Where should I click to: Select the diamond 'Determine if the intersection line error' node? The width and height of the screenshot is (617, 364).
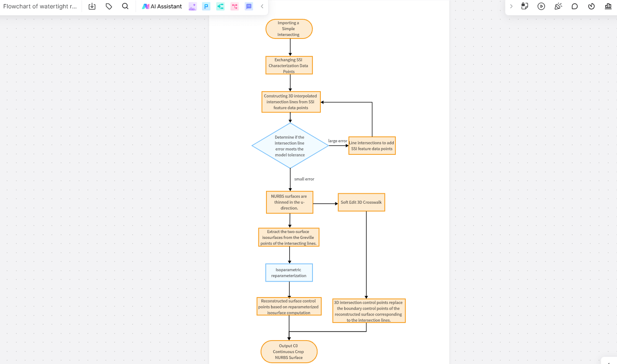290,146
